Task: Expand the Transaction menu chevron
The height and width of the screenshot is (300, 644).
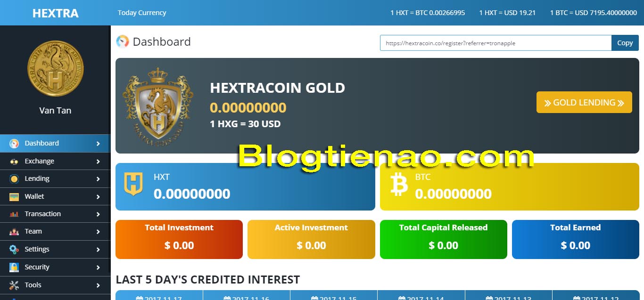Action: (x=98, y=214)
